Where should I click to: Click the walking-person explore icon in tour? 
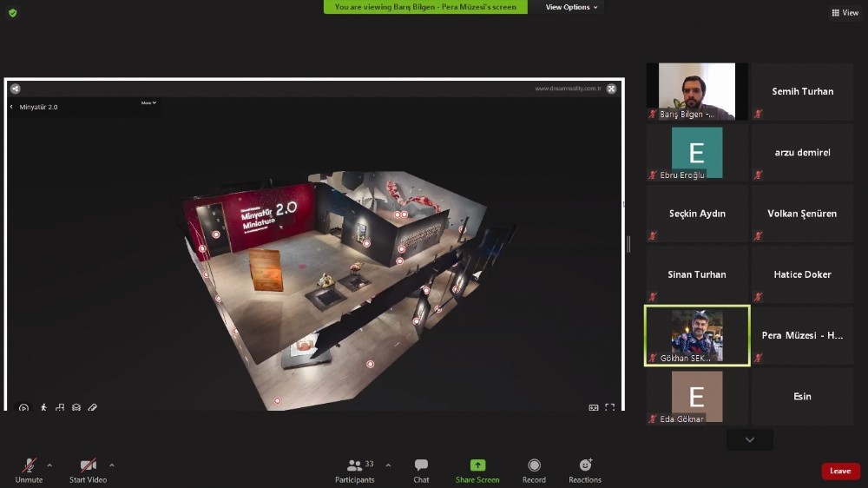click(43, 407)
